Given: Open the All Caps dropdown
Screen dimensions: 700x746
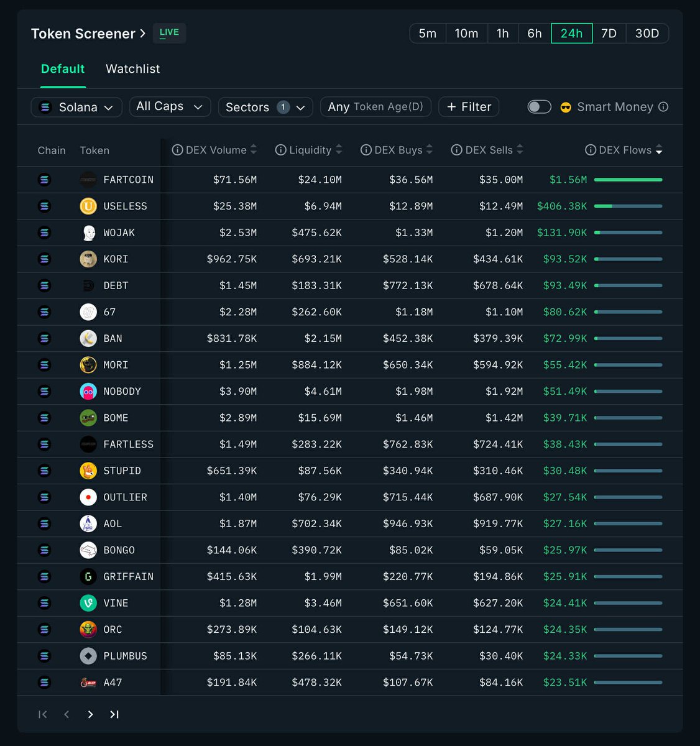Looking at the screenshot, I should click(170, 106).
